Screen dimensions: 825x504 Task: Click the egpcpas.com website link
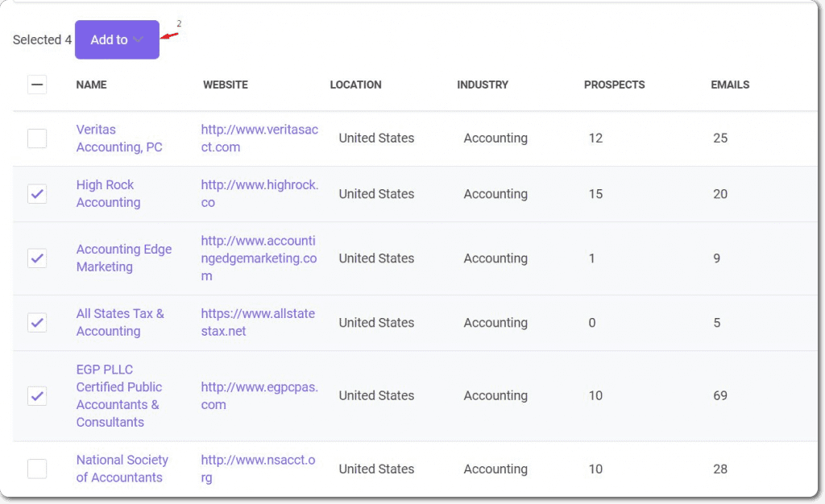pyautogui.click(x=258, y=395)
